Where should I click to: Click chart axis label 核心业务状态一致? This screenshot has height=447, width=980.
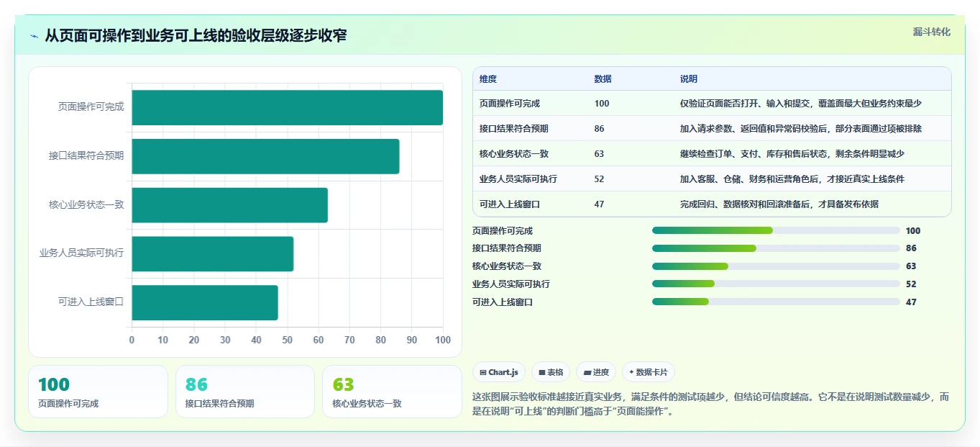pyautogui.click(x=86, y=204)
